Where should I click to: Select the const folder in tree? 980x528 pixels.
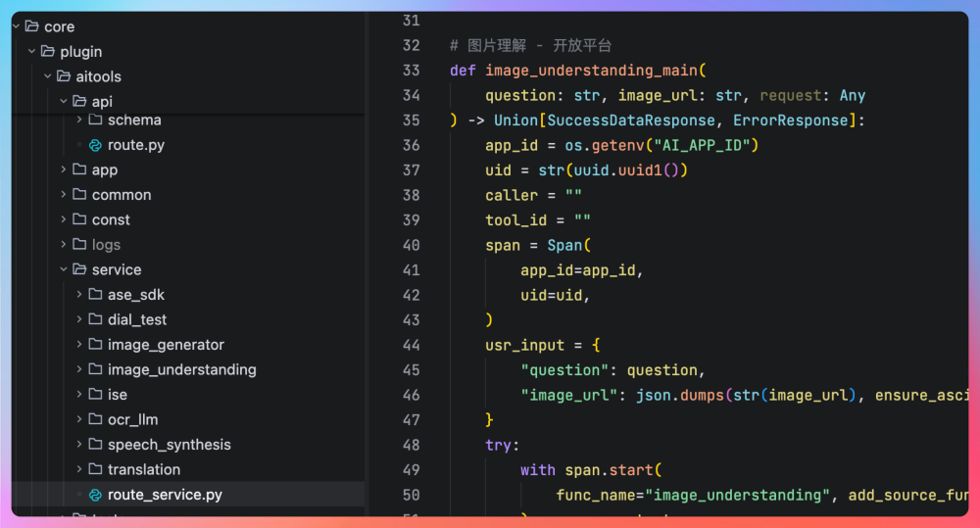111,220
